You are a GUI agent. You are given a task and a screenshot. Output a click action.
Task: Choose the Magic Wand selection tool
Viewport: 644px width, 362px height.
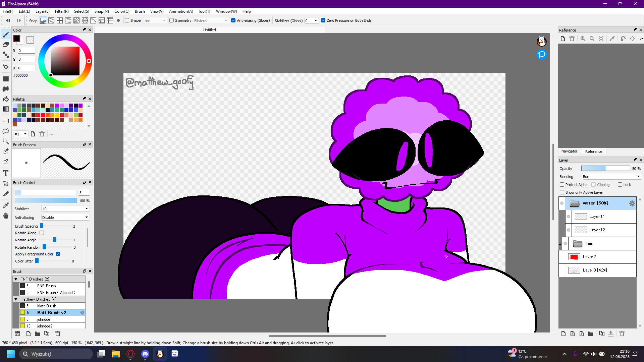coord(6,141)
